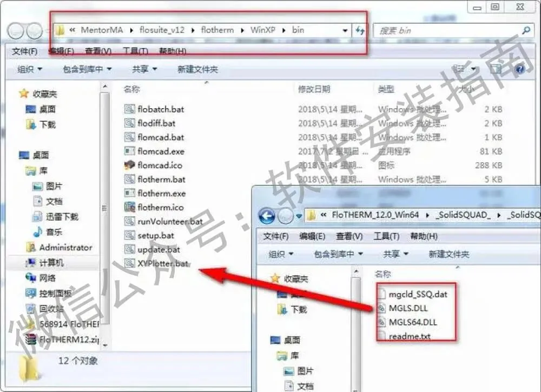Select the flotherm.bat file icon
Image resolution: width=541 pixels, height=392 pixels.
pos(129,180)
